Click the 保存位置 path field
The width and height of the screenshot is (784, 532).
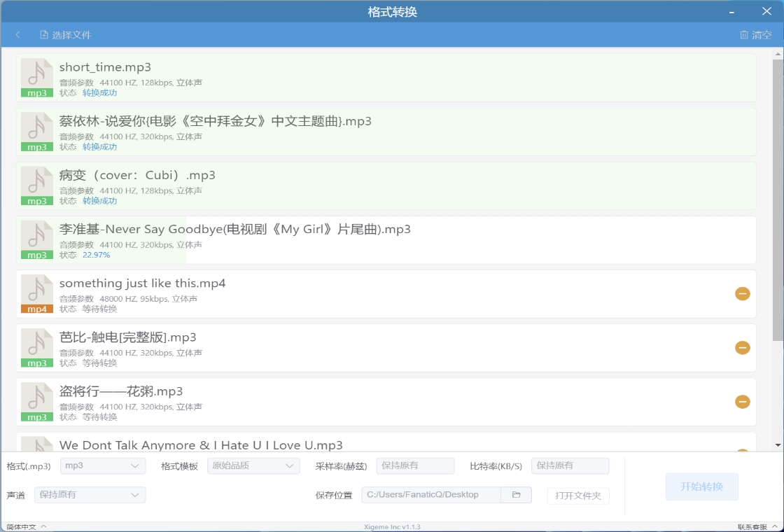(x=431, y=494)
